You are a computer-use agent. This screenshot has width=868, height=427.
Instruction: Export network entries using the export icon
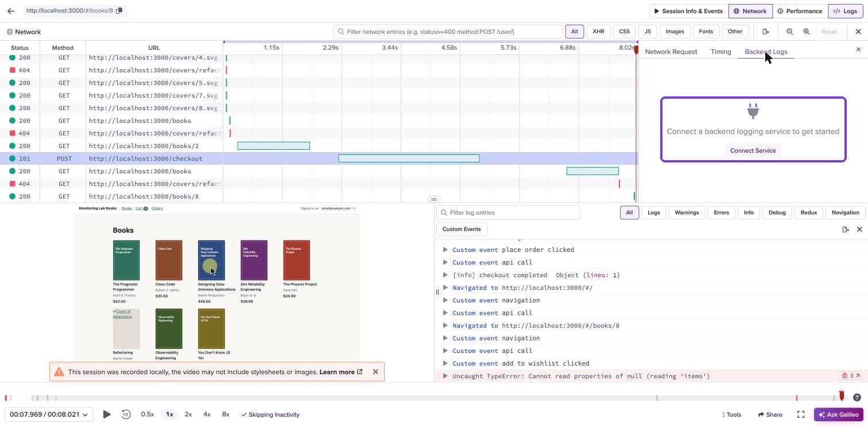pos(765,32)
